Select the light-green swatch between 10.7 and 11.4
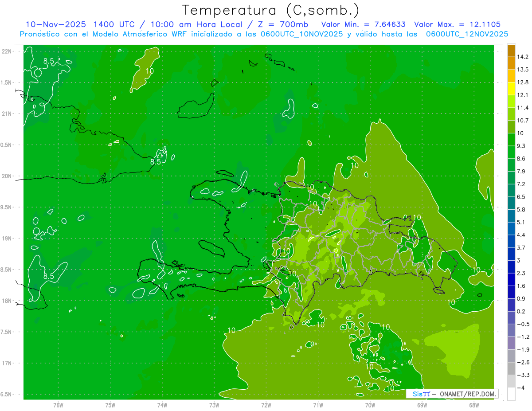 coord(511,114)
